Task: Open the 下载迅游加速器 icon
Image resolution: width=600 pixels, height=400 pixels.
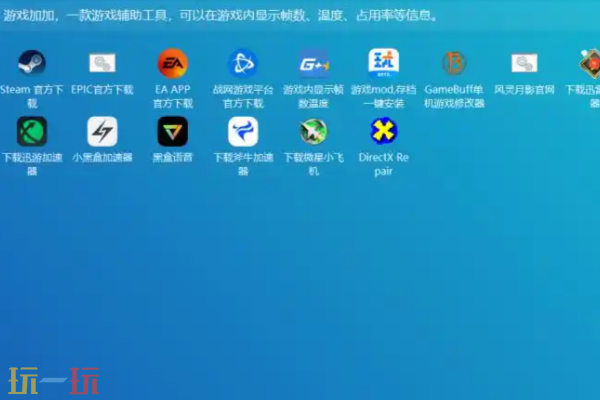Action: pyautogui.click(x=32, y=131)
